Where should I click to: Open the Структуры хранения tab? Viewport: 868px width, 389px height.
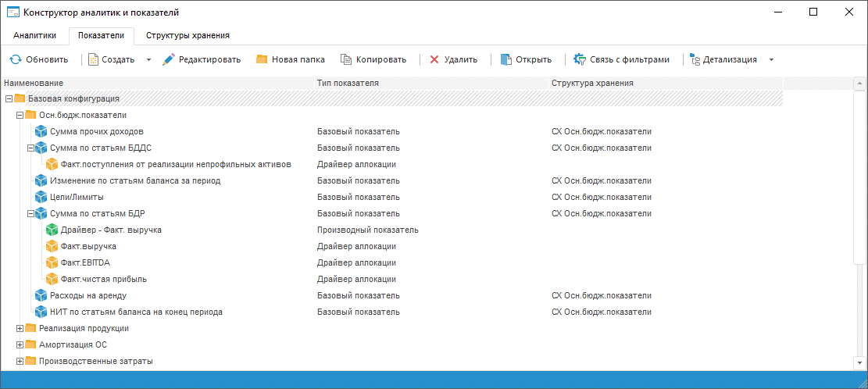188,35
